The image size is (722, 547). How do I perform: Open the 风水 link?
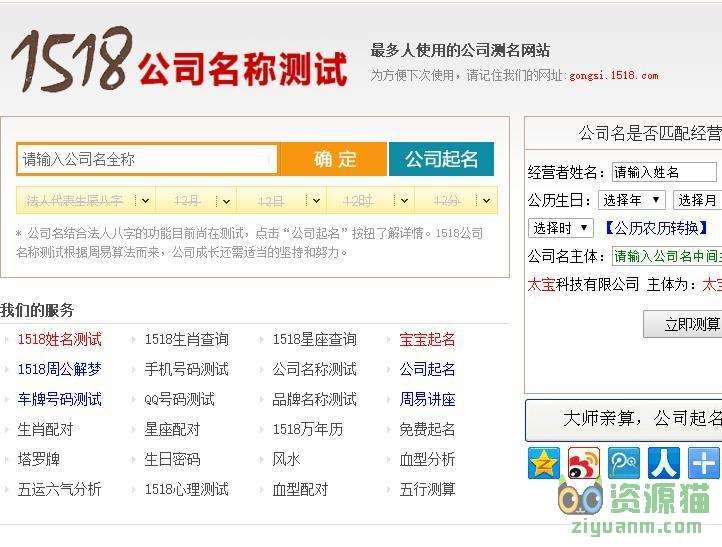tap(286, 459)
